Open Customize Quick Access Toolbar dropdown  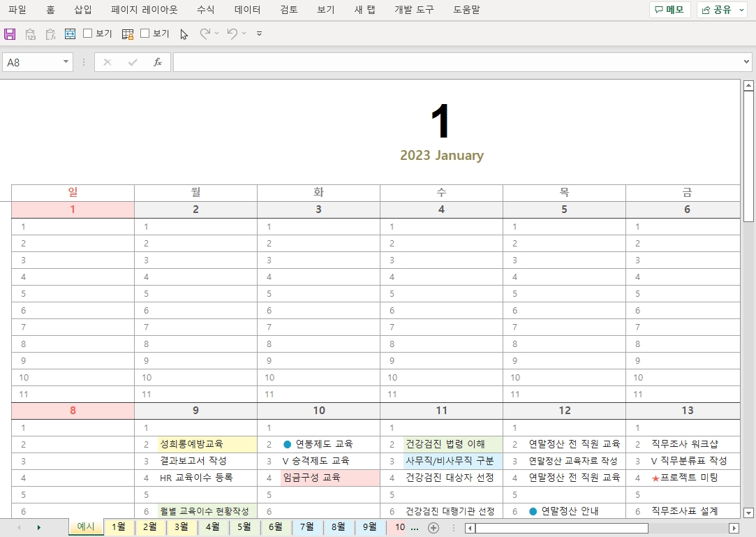(x=260, y=34)
